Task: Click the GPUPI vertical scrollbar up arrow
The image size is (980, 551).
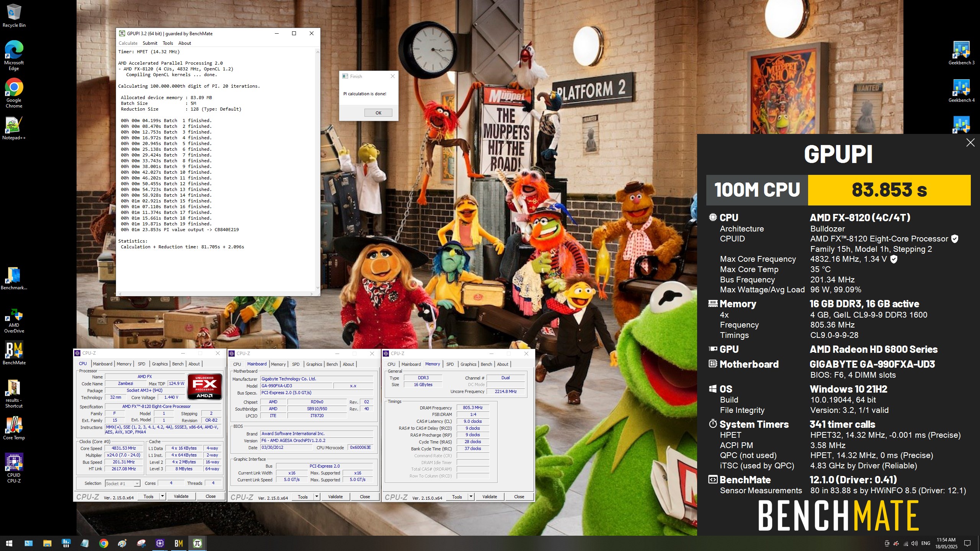Action: [x=317, y=52]
